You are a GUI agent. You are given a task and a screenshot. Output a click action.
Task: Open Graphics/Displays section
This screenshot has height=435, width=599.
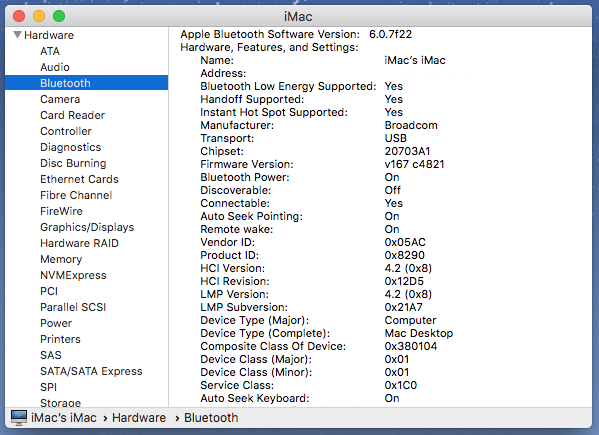[87, 227]
